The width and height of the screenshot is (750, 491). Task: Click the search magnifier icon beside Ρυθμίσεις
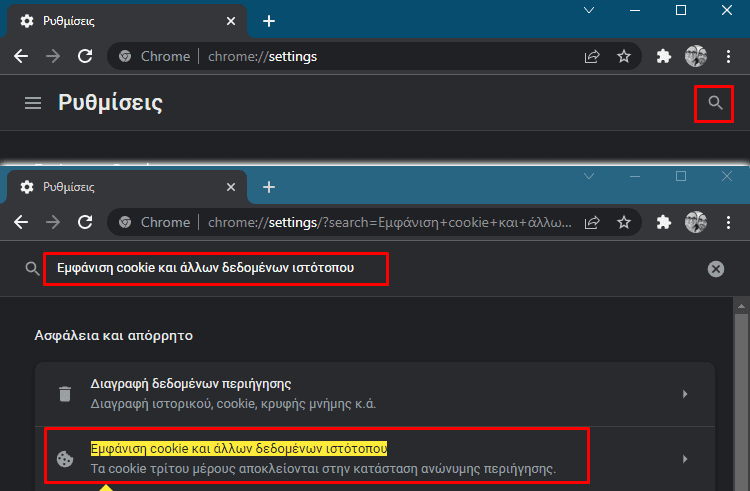[x=715, y=103]
